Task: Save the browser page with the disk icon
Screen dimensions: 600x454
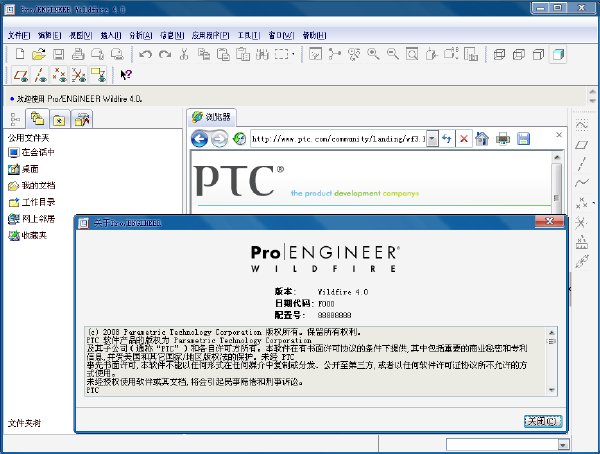Action: click(x=523, y=139)
